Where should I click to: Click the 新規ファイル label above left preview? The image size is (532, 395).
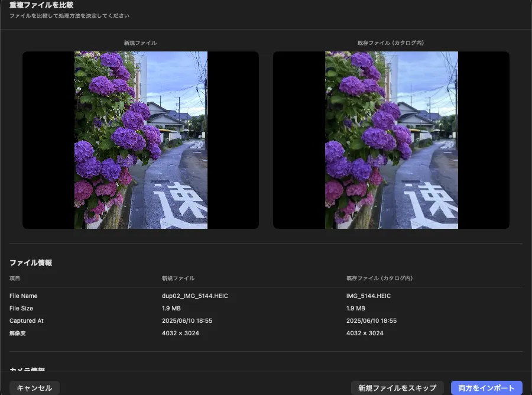coord(140,43)
